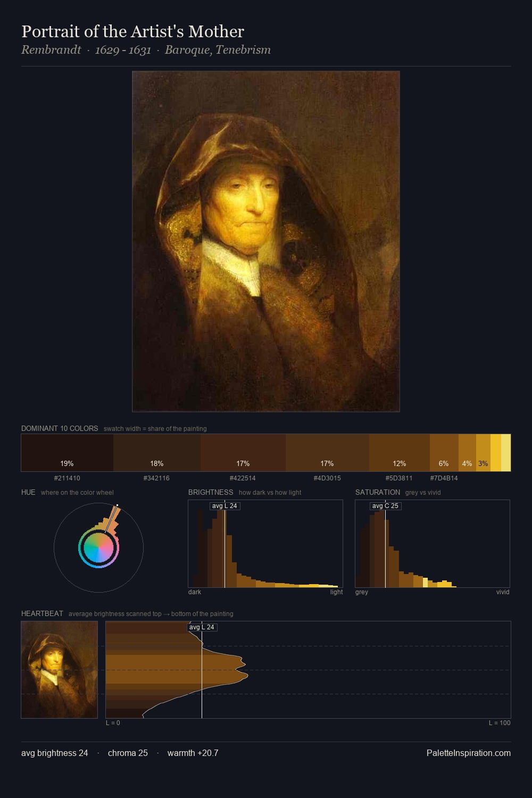The width and height of the screenshot is (532, 798).
Task: Click 'swatch width = share of the painting' note
Action: click(x=155, y=429)
